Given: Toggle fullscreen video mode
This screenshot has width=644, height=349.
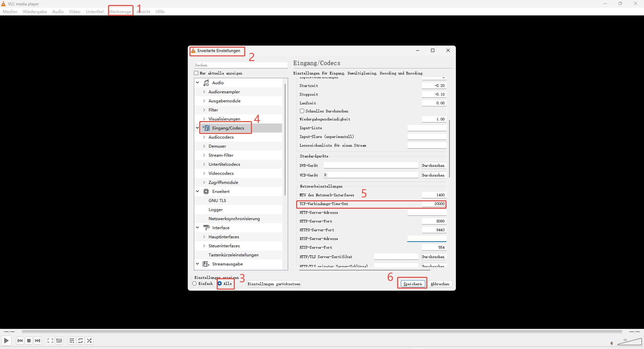Looking at the screenshot, I should point(50,341).
